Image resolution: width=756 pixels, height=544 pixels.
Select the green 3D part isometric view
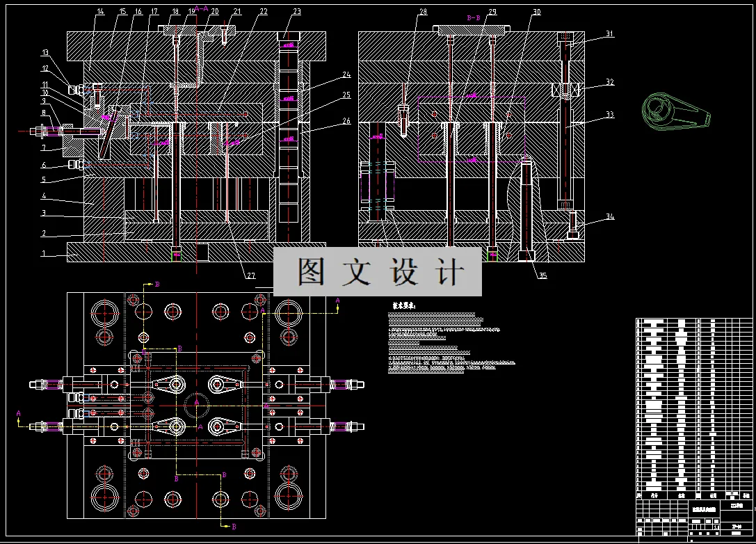click(676, 111)
